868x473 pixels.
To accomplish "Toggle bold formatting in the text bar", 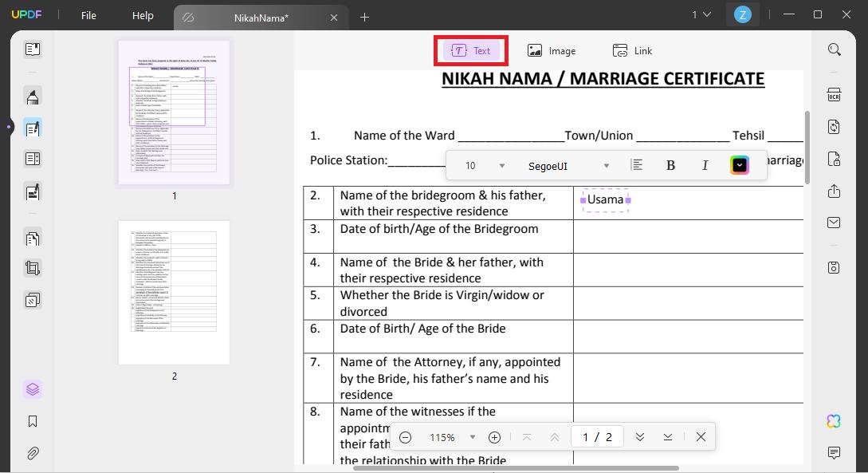I will click(x=670, y=164).
